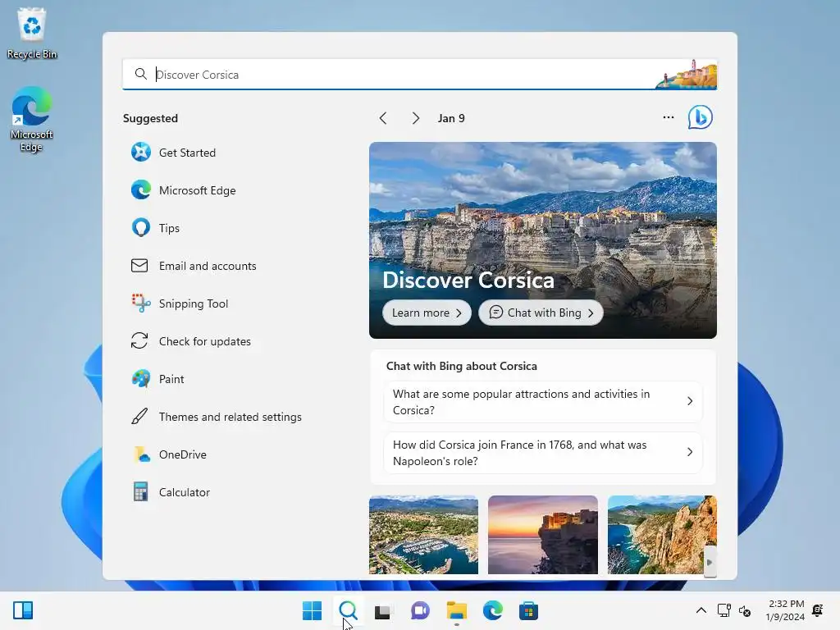Open the Get Started app icon
The image size is (840, 630).
(141, 152)
